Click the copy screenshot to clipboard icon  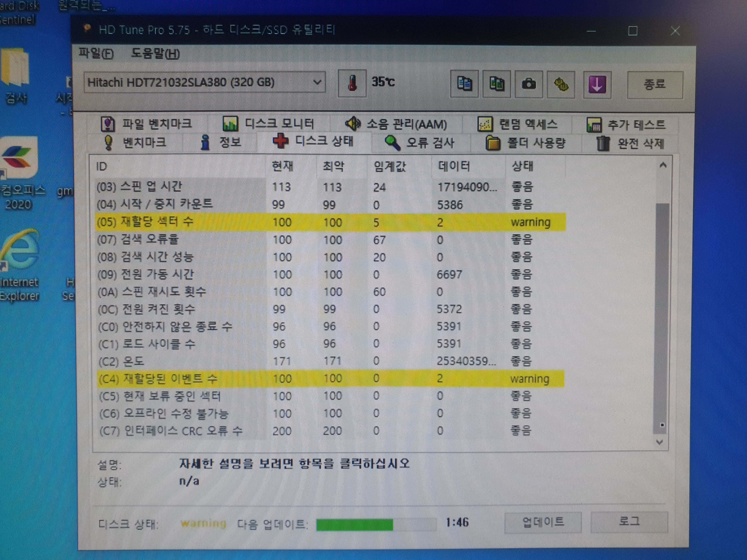pyautogui.click(x=496, y=84)
